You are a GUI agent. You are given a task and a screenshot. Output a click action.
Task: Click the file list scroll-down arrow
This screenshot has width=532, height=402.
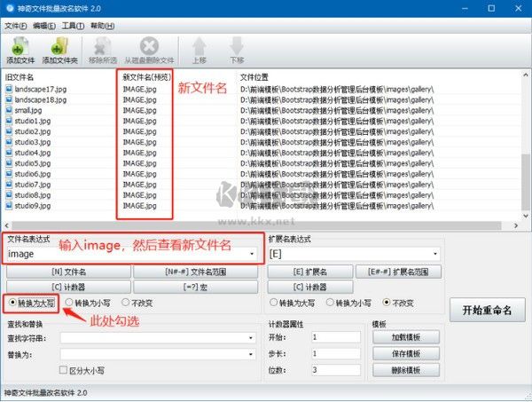[526, 216]
